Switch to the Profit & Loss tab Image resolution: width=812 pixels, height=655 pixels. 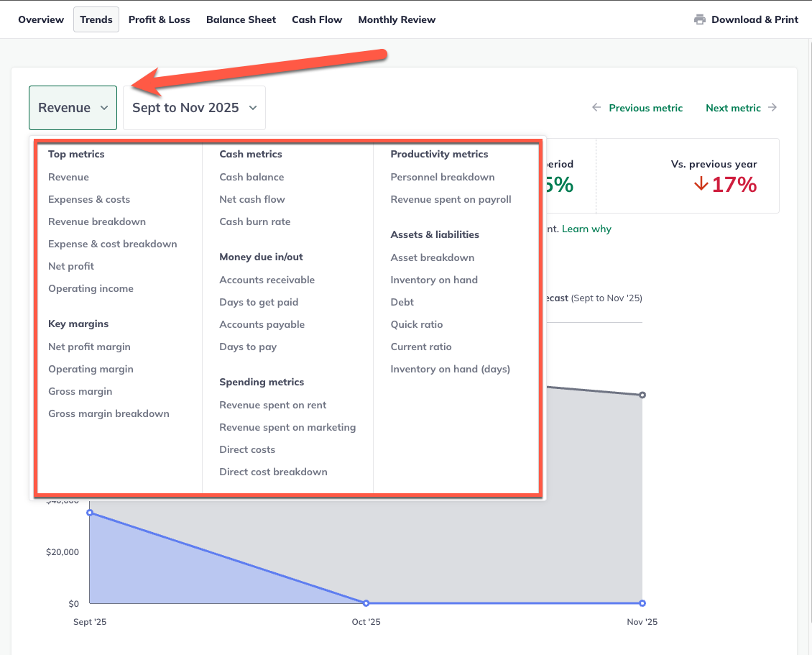(x=159, y=19)
